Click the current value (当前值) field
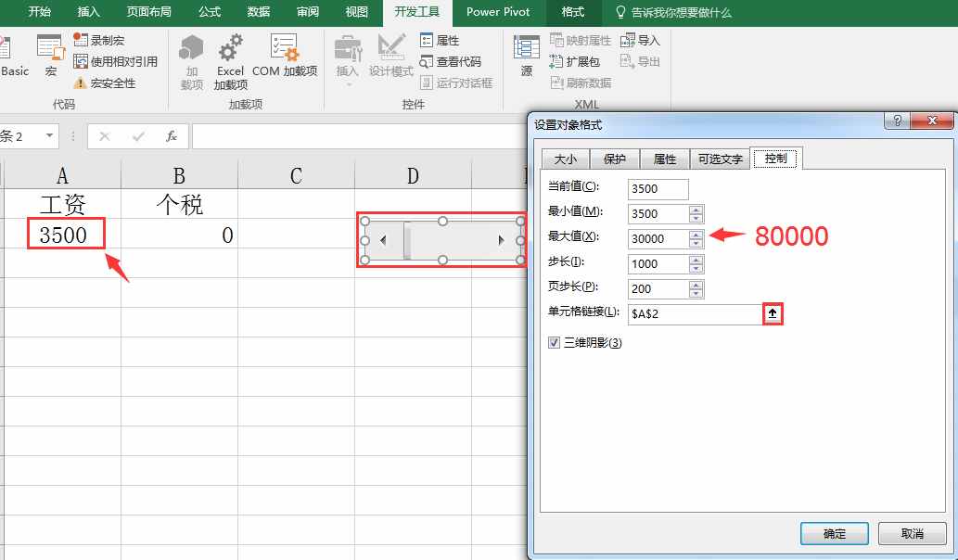Viewport: 958px width, 560px height. pyautogui.click(x=658, y=189)
